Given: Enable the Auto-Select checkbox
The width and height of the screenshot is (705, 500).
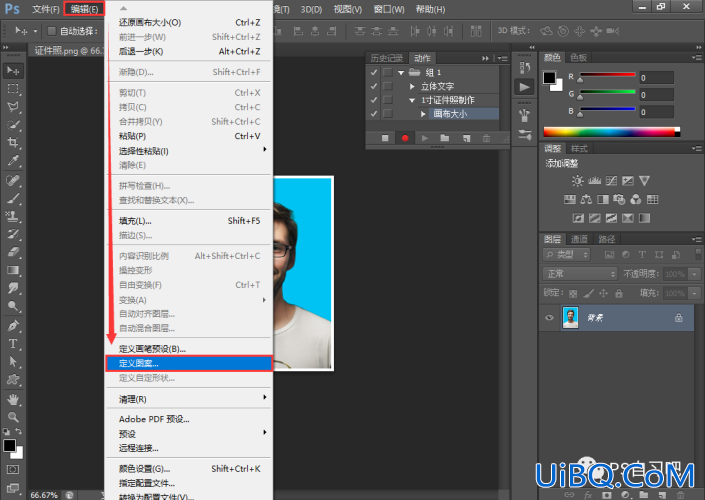Looking at the screenshot, I should click(x=52, y=31).
